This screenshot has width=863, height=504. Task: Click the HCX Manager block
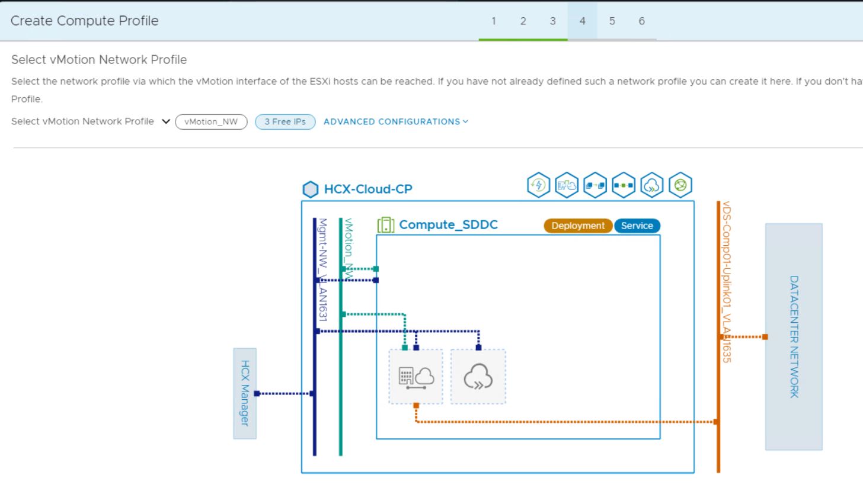pos(245,393)
